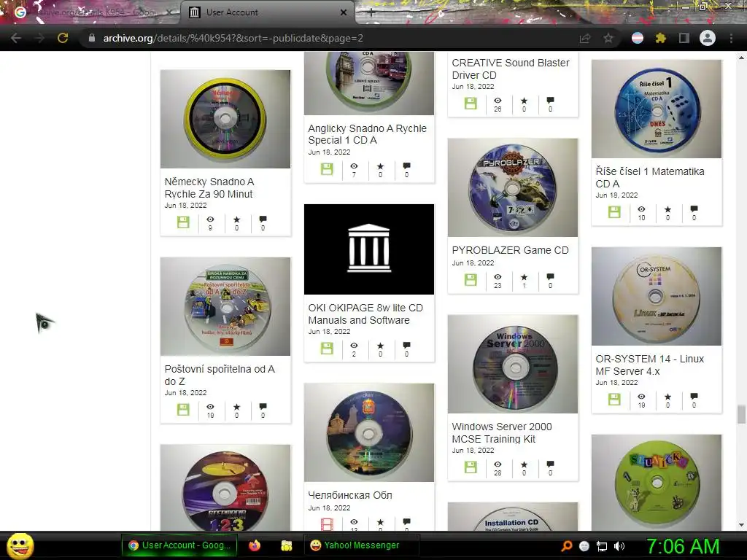
Task: Views eye icon of OKI OKIPAGE item
Action: (x=354, y=345)
